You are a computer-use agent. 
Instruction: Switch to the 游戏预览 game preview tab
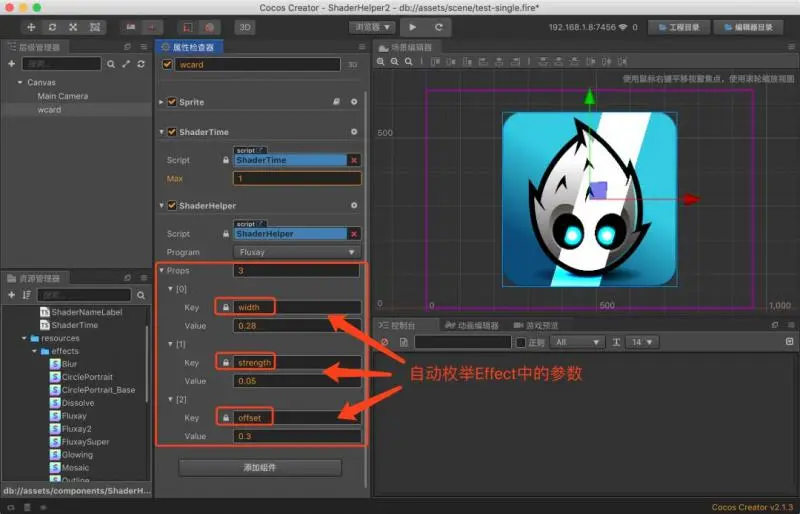[536, 325]
